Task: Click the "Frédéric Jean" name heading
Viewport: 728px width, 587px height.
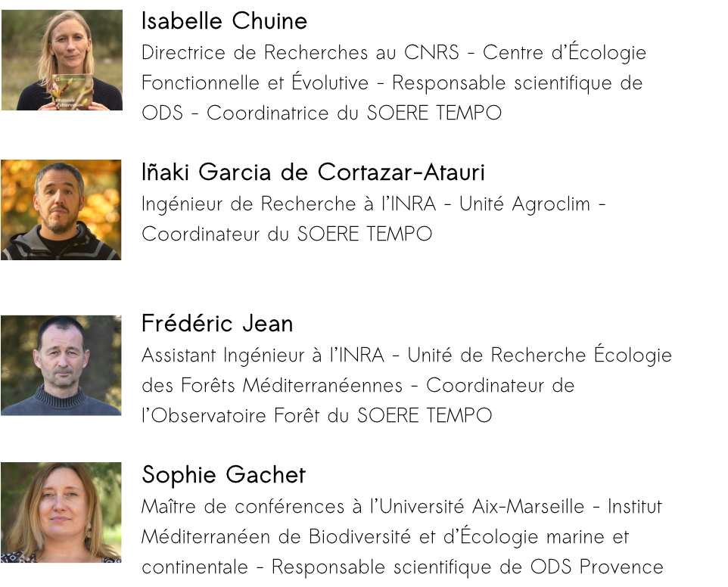Action: tap(217, 324)
